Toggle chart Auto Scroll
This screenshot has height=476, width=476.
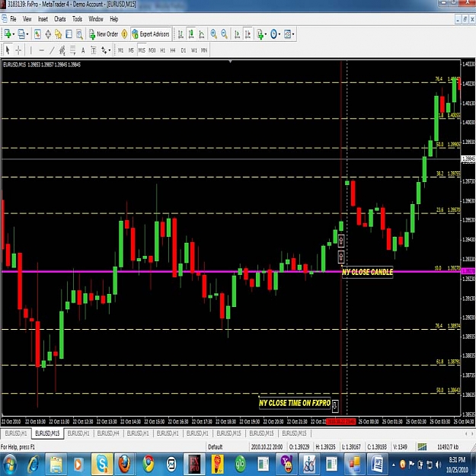238,34
